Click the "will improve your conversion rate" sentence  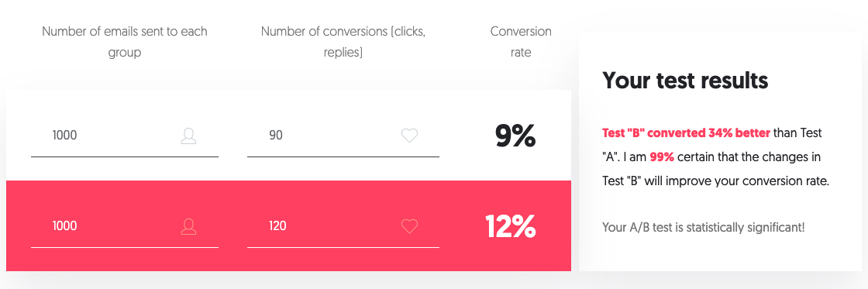pos(737,181)
